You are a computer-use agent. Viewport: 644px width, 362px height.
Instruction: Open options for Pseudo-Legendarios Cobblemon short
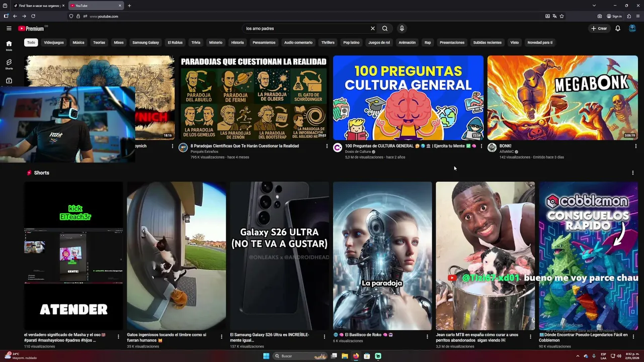(x=633, y=337)
